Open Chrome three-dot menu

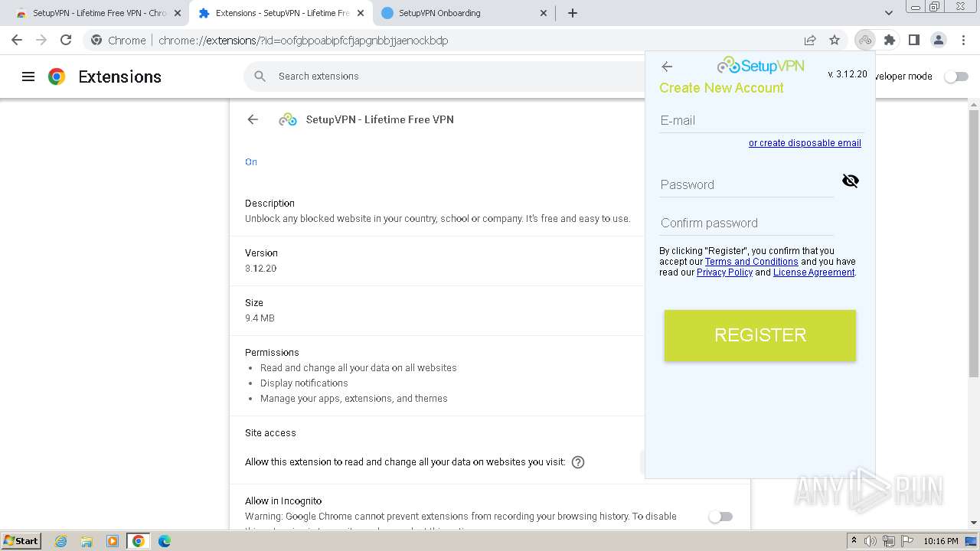pyautogui.click(x=962, y=41)
